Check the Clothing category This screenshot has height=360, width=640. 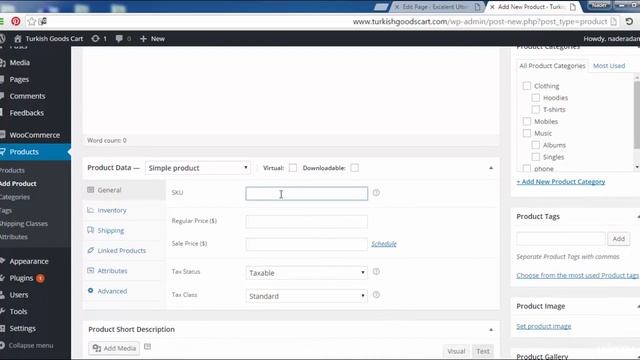click(x=527, y=86)
